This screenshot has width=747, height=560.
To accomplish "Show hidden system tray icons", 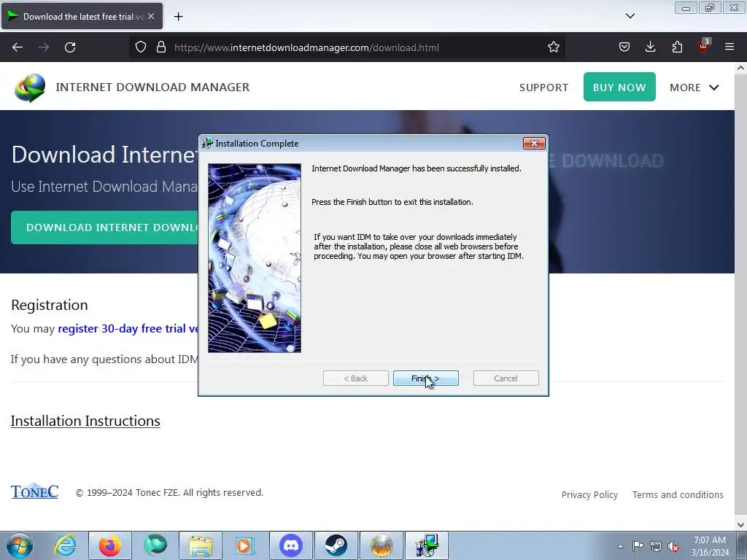I will coord(620,545).
